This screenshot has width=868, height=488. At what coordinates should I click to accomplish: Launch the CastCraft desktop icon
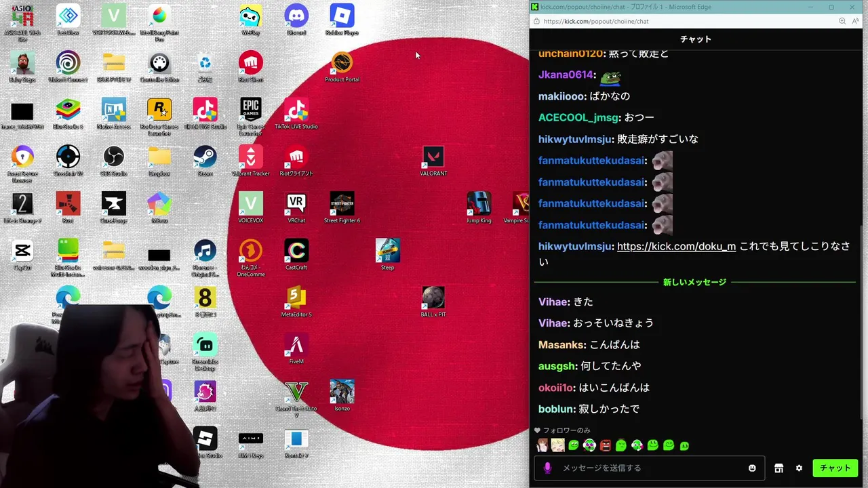296,254
